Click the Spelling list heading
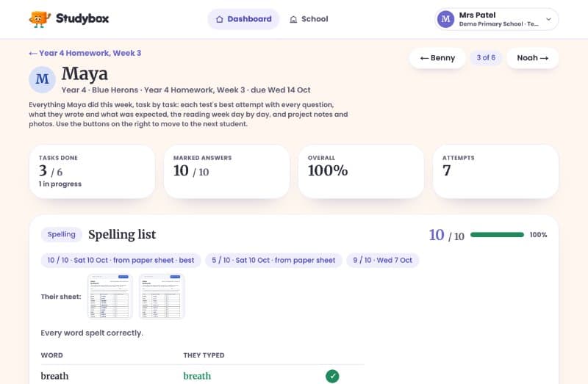This screenshot has height=384, width=588. [122, 234]
